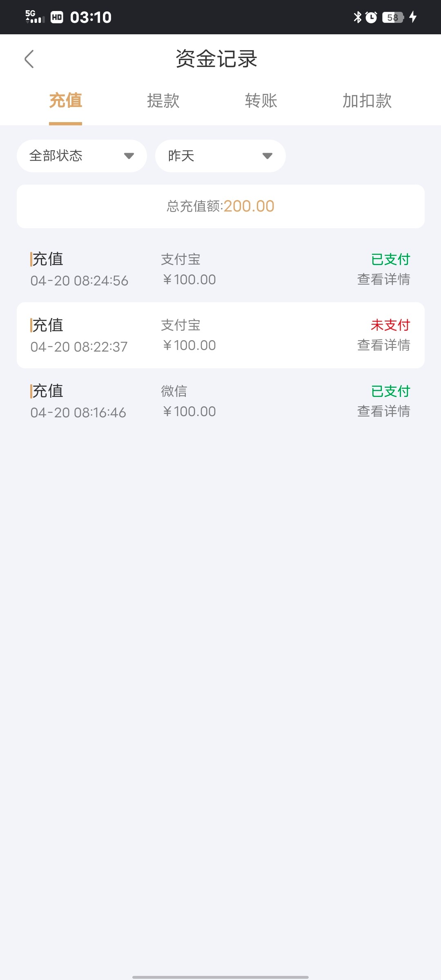Open the 昨天 date filter dropdown

(220, 156)
